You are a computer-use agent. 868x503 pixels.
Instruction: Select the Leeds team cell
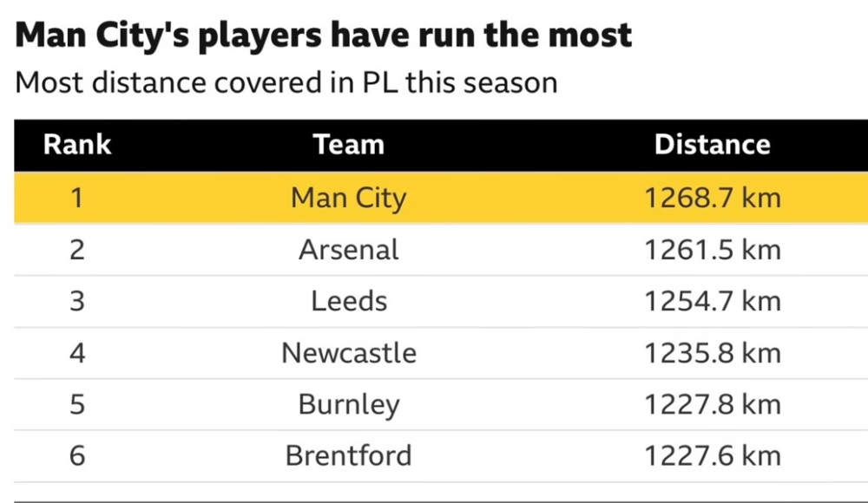(348, 301)
